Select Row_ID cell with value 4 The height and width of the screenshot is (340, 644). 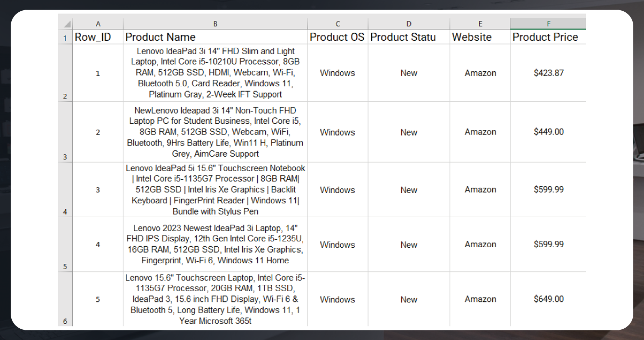pos(98,245)
